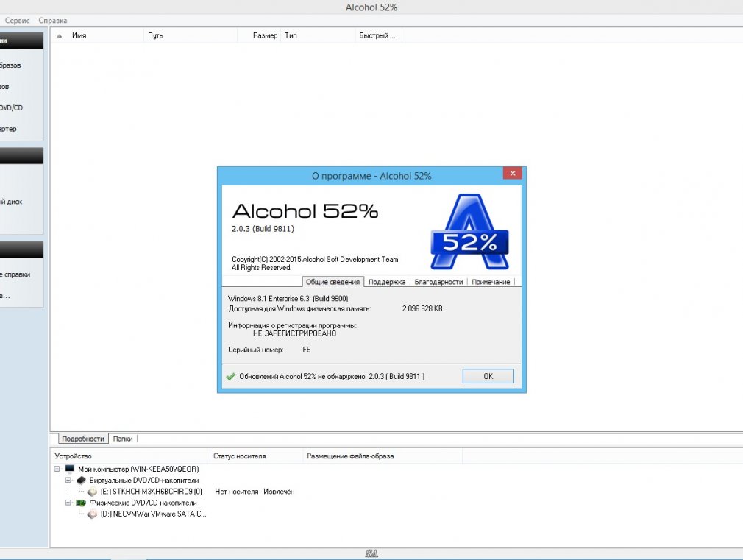Click the virtual drives group icon
This screenshot has height=560, width=743.
point(81,480)
